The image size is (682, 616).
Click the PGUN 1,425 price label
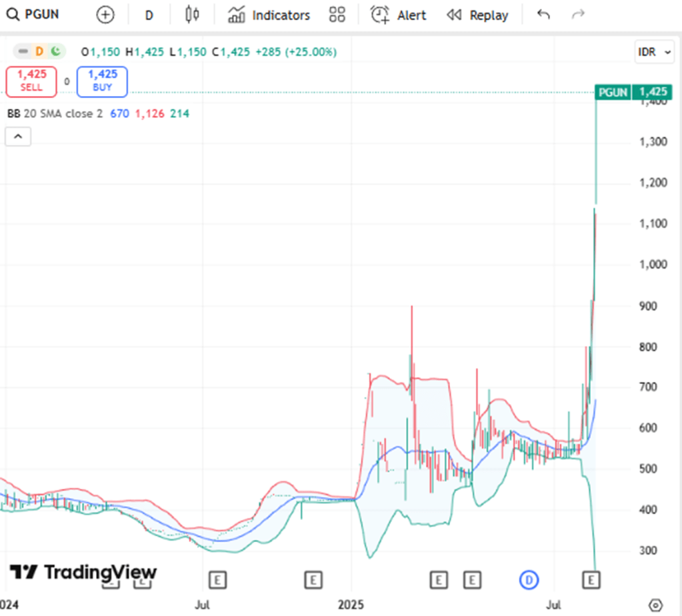[x=633, y=92]
